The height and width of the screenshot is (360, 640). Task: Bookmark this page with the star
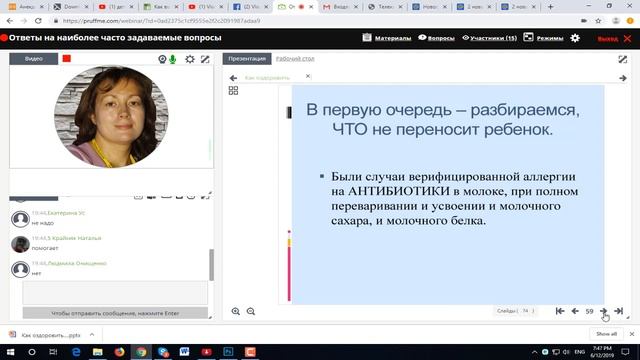[598, 20]
